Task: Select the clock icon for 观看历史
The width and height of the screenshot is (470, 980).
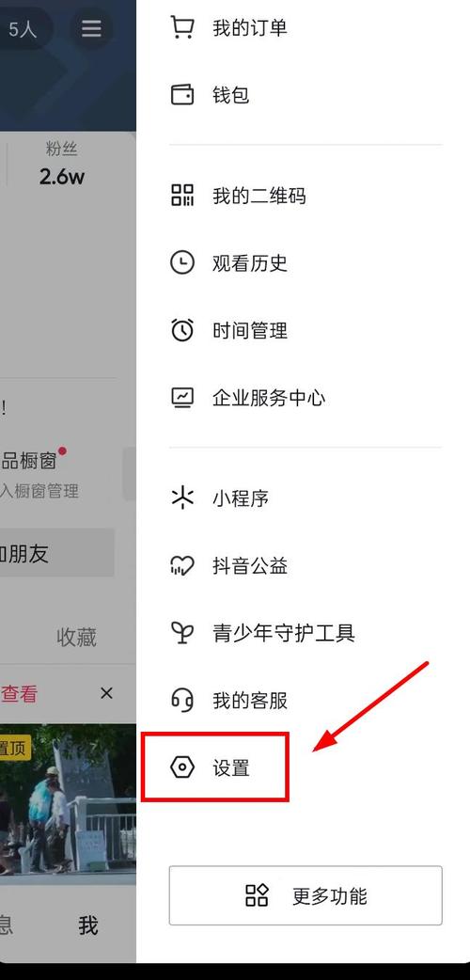Action: (182, 263)
